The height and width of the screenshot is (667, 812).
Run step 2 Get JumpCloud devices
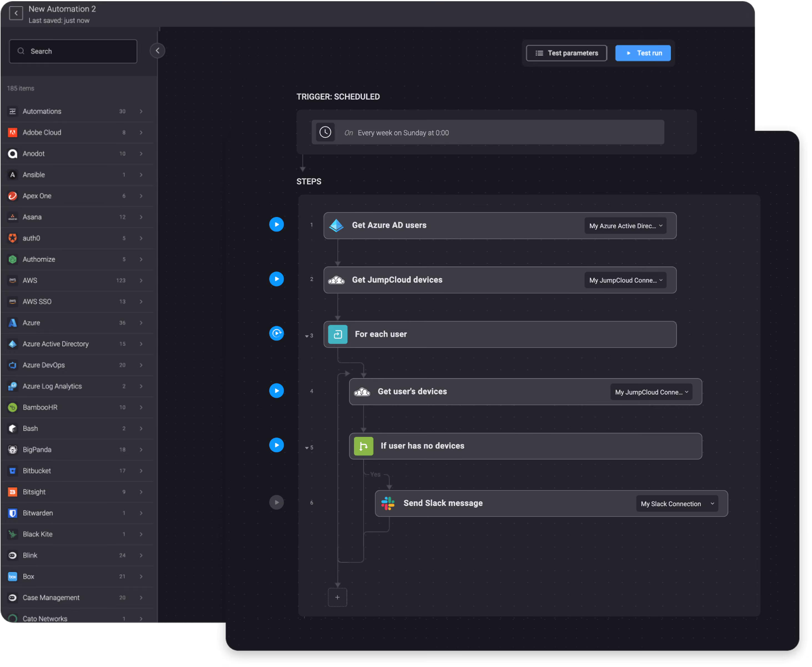click(277, 279)
